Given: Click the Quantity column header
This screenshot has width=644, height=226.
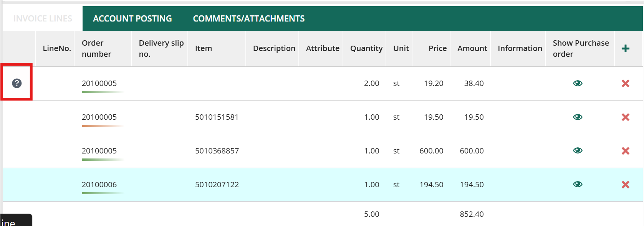Looking at the screenshot, I should tap(366, 48).
